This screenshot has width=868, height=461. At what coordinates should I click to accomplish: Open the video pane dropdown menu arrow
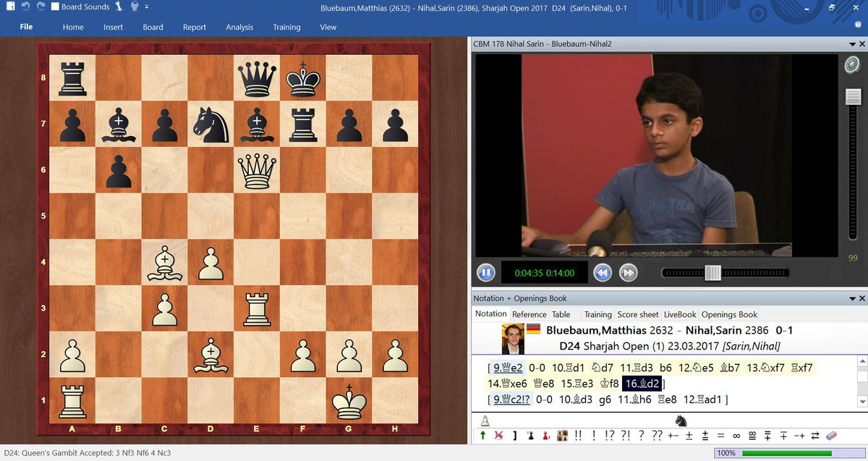pyautogui.click(x=851, y=44)
